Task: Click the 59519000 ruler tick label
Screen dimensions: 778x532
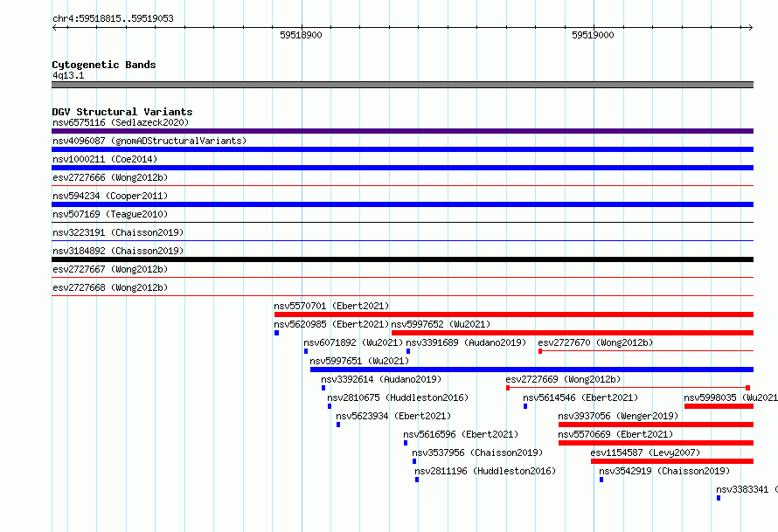Action: pos(593,35)
